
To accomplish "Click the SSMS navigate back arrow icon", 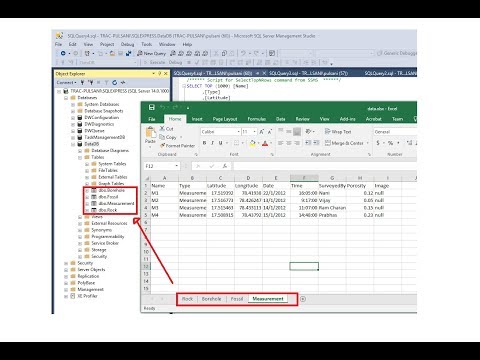I will coord(63,53).
